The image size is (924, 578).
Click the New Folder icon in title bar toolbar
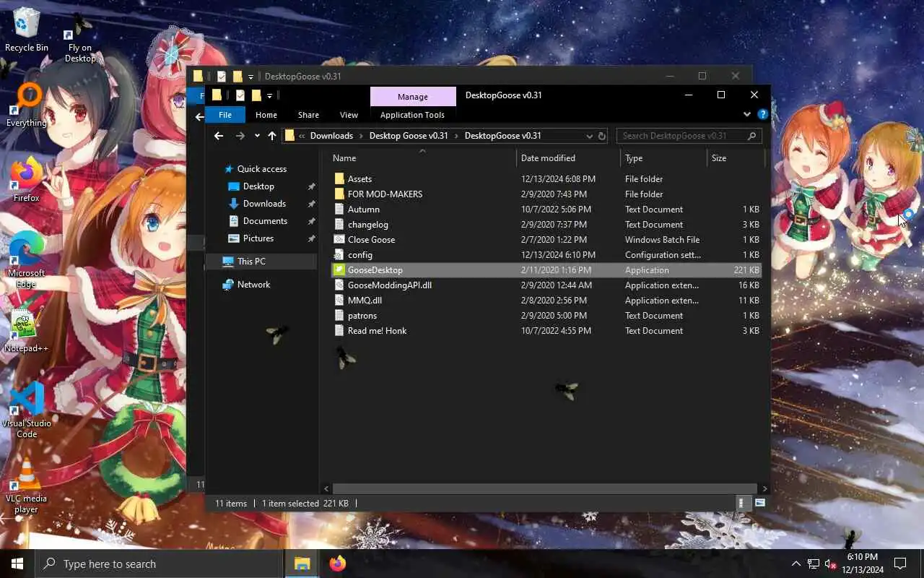click(256, 95)
